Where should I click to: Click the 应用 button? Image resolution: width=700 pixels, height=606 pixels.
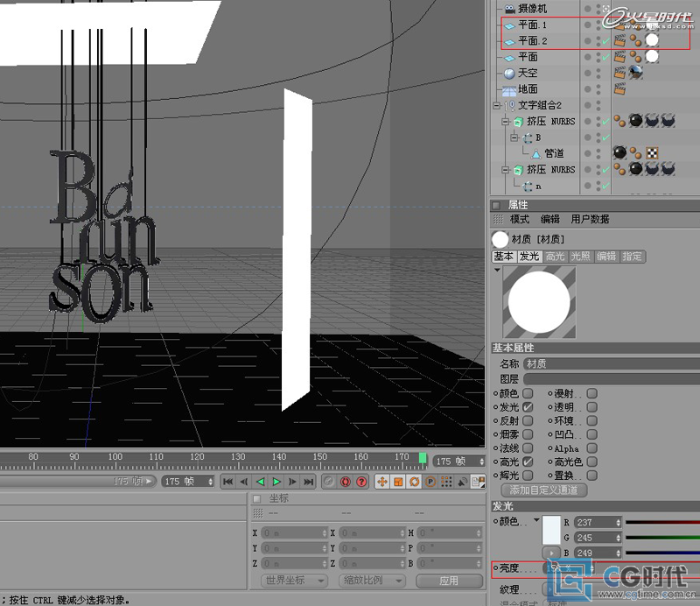[449, 581]
